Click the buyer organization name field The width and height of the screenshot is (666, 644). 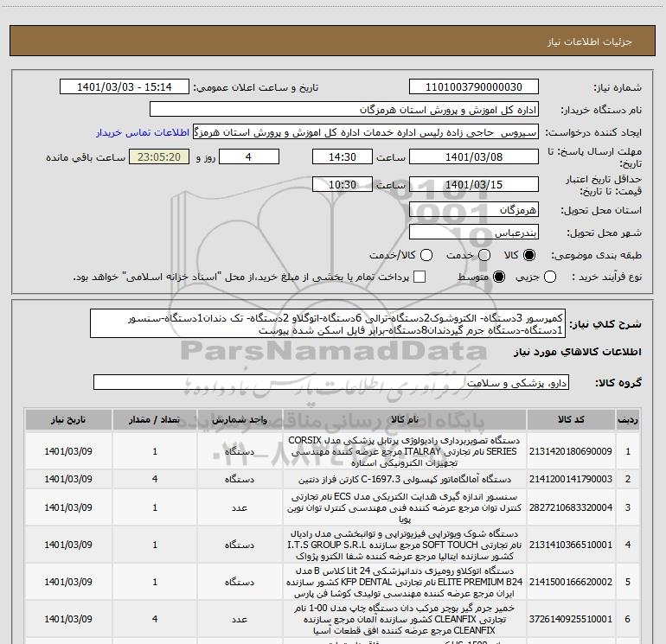[x=344, y=110]
